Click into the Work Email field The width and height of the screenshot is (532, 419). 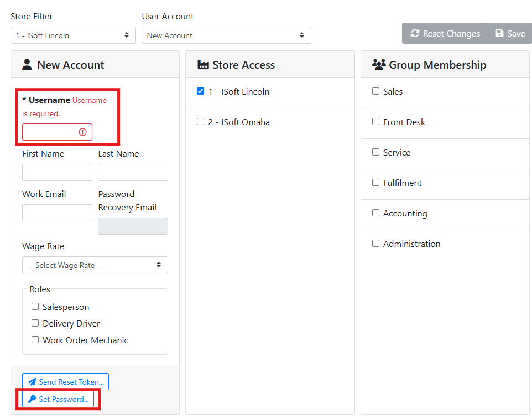tap(57, 213)
